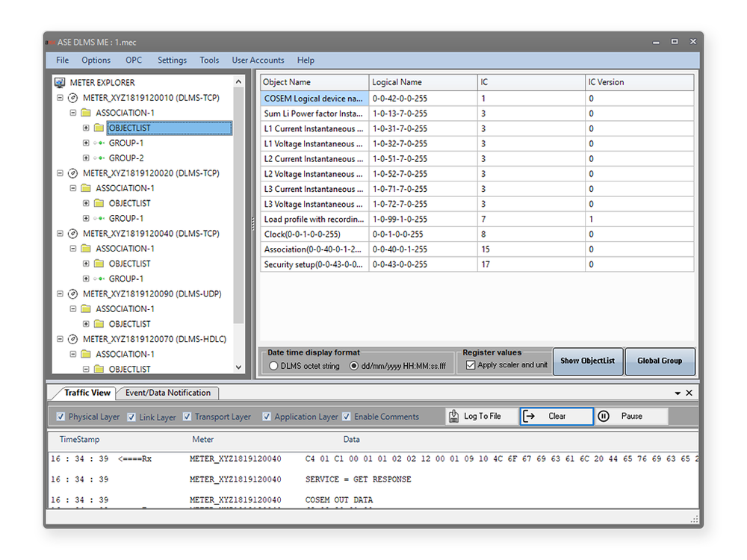Uncheck the Physical Layer checkbox

click(x=61, y=417)
